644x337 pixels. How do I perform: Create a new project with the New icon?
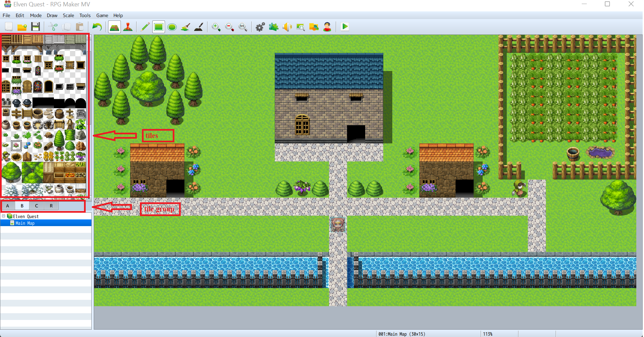coord(9,27)
